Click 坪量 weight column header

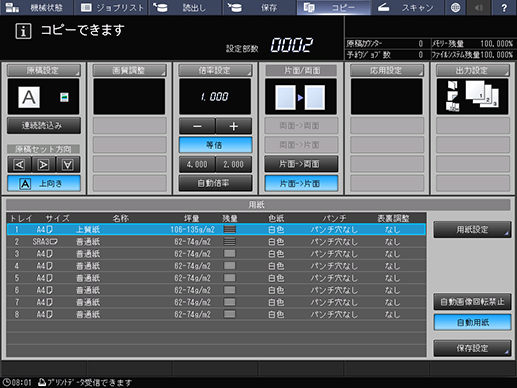[192, 218]
